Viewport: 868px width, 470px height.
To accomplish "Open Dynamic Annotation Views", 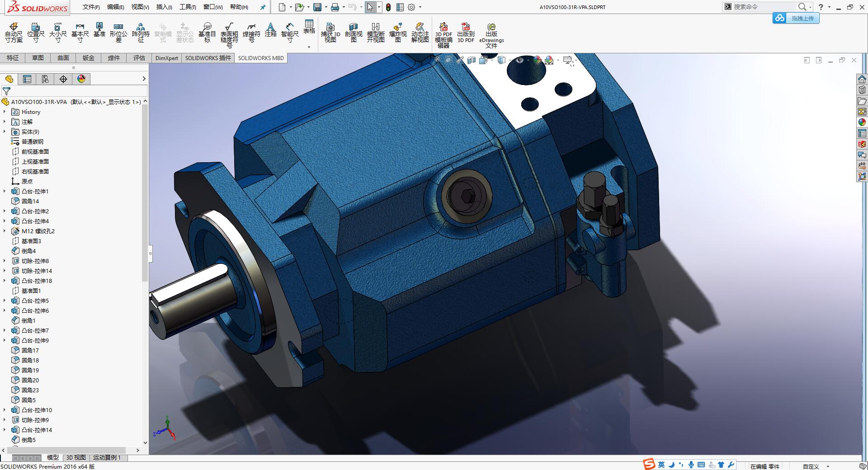I will tap(420, 33).
